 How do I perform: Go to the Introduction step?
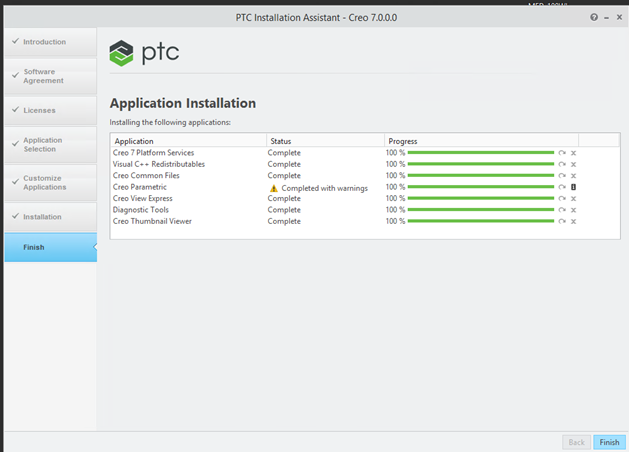[x=51, y=42]
